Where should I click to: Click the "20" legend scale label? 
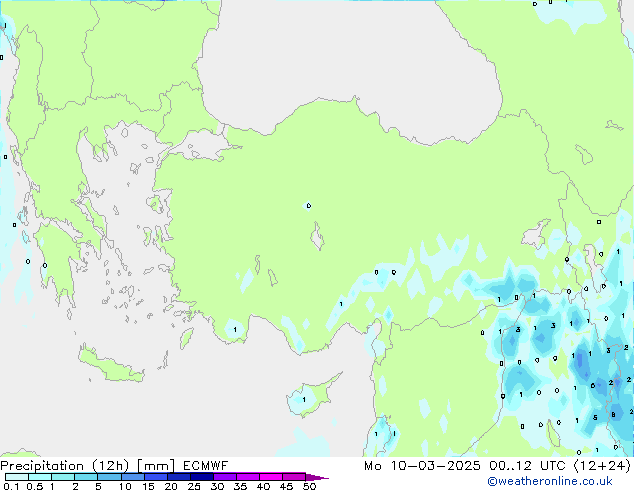(171, 486)
